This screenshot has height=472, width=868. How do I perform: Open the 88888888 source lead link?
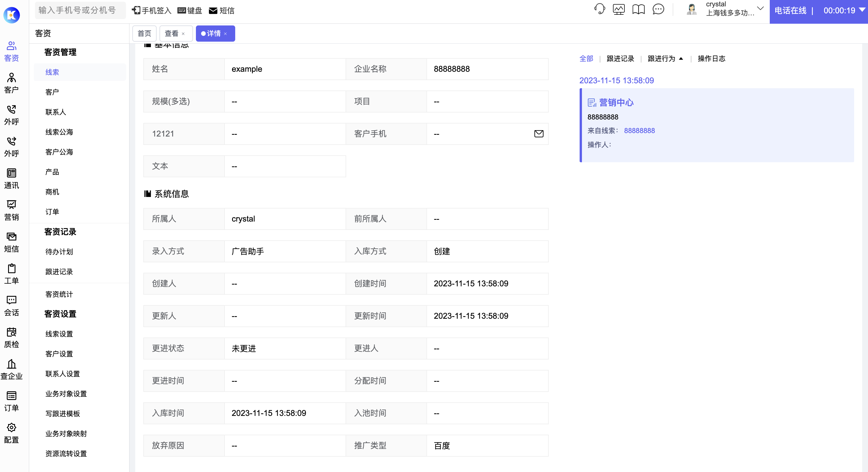(639, 130)
